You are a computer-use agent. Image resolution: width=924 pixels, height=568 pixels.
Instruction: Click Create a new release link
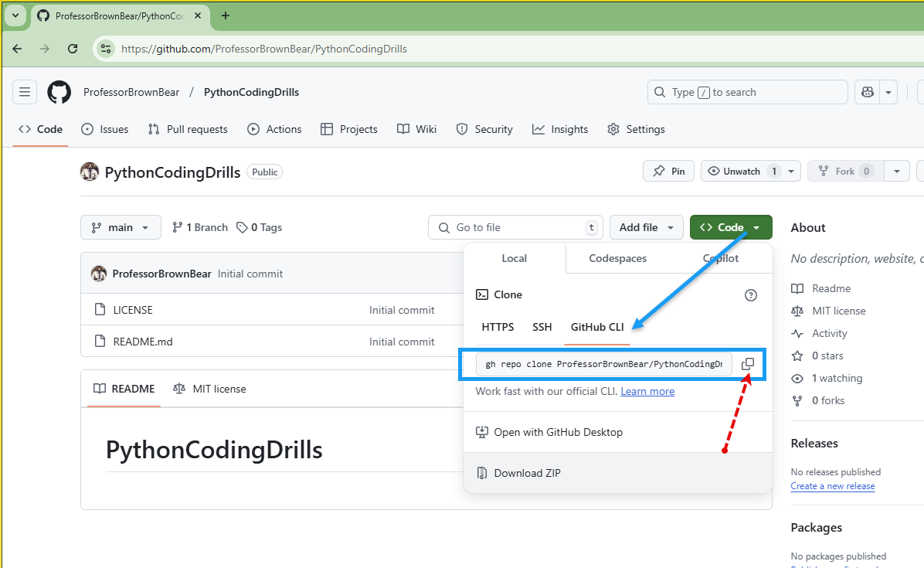tap(833, 486)
